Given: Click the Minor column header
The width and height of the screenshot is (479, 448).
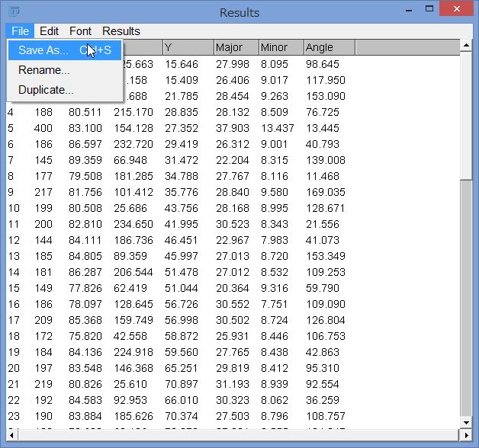Looking at the screenshot, I should pyautogui.click(x=281, y=47).
